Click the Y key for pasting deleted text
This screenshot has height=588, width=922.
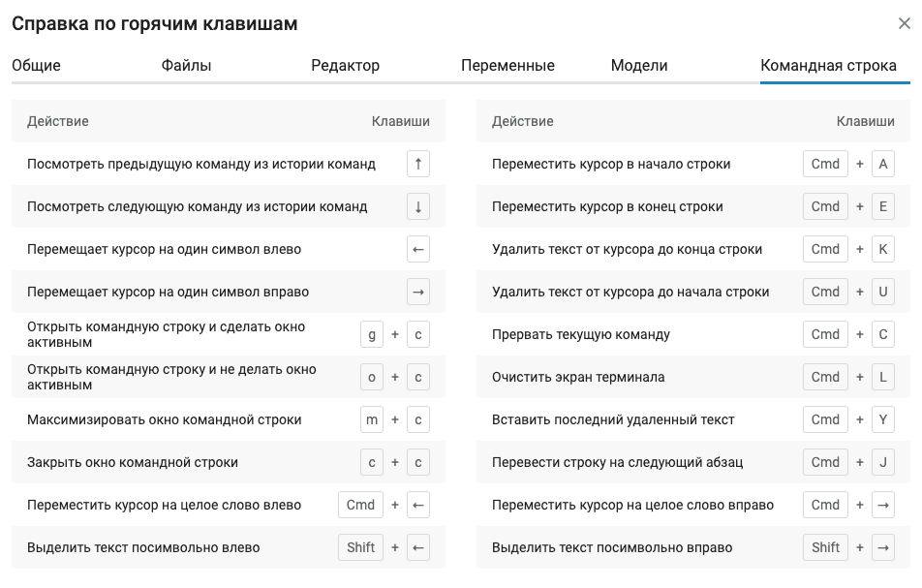[x=883, y=419]
